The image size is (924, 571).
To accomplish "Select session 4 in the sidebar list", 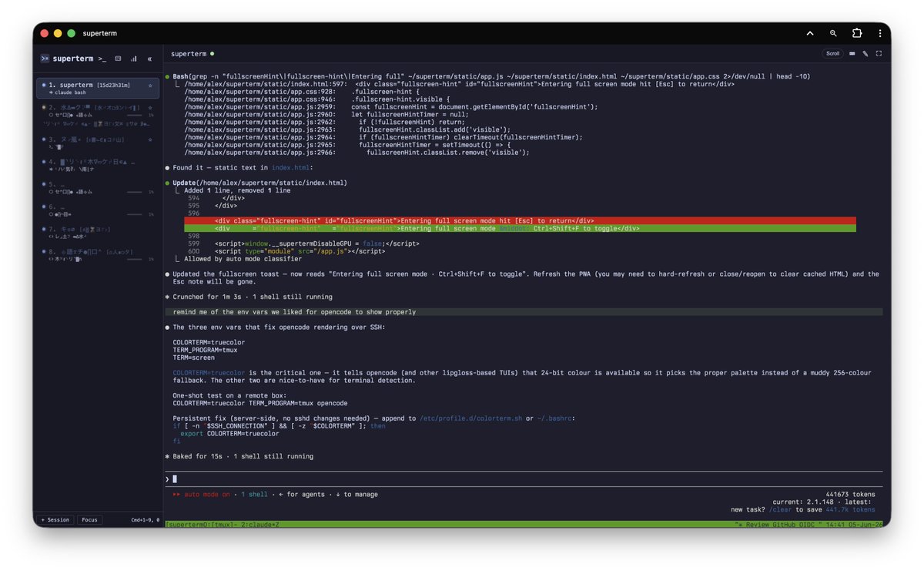I will pos(98,165).
